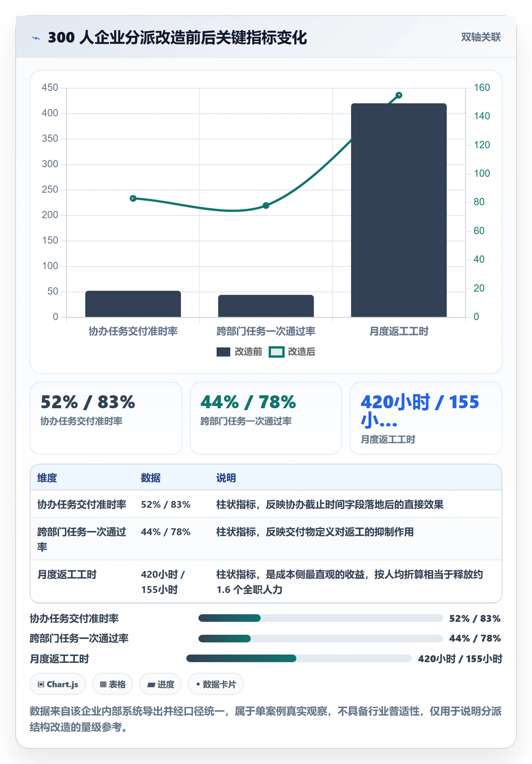Open the 44% / 78% data card
The width and height of the screenshot is (532, 764).
pyautogui.click(x=266, y=418)
